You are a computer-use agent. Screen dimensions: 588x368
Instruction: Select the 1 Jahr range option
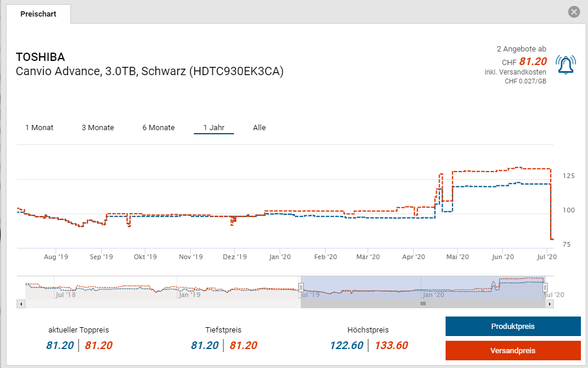[x=213, y=128]
